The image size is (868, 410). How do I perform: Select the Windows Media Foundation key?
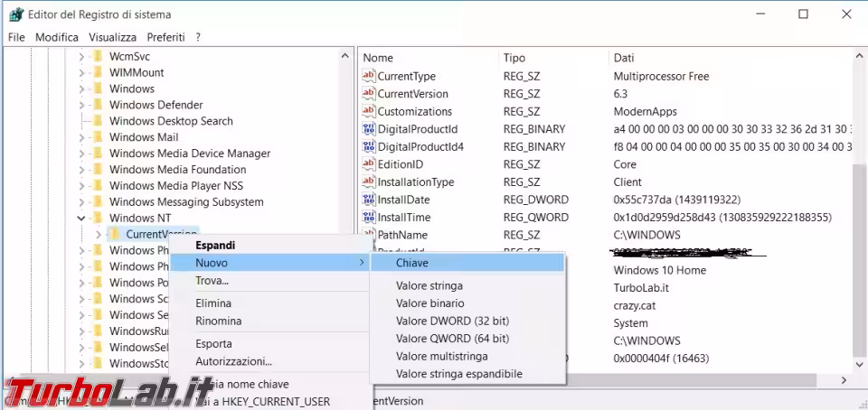[x=178, y=170]
